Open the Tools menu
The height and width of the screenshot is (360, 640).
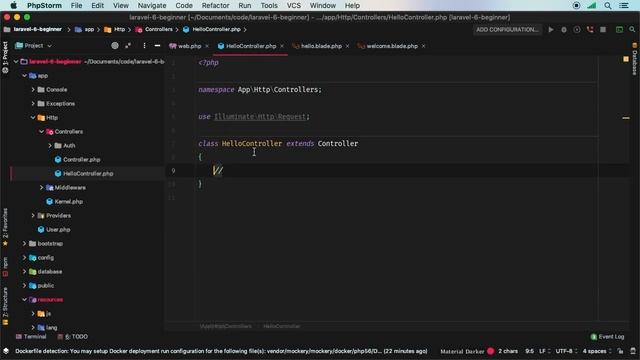(x=269, y=6)
